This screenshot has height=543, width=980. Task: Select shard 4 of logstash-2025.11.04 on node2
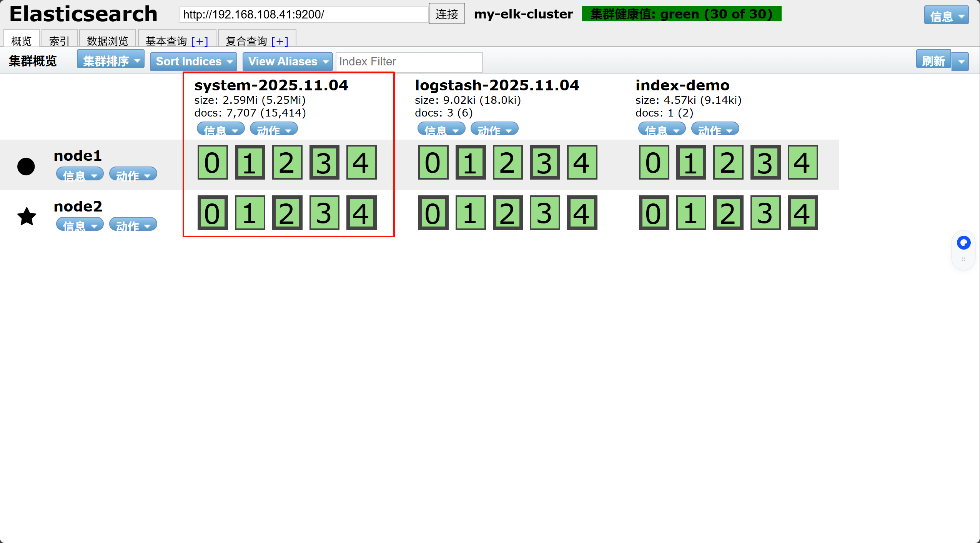pyautogui.click(x=582, y=213)
